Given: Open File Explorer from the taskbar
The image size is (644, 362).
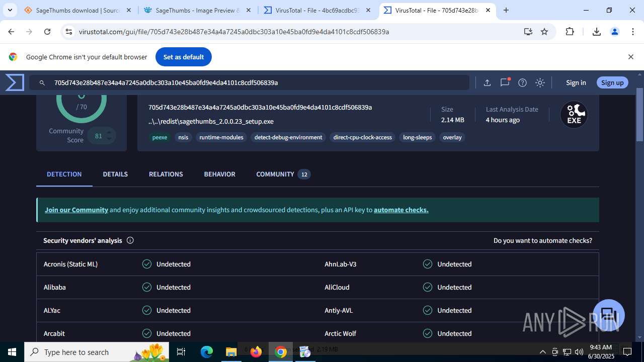Looking at the screenshot, I should tap(231, 352).
